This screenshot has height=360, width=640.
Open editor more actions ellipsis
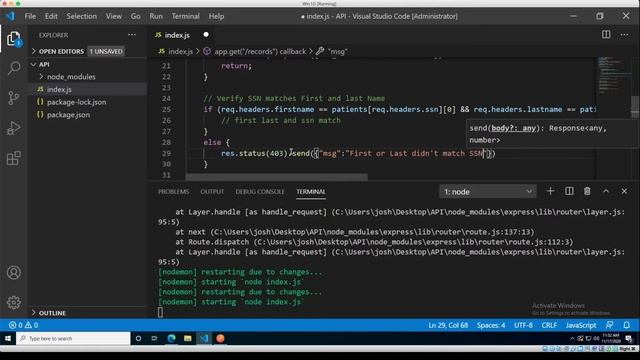click(624, 35)
